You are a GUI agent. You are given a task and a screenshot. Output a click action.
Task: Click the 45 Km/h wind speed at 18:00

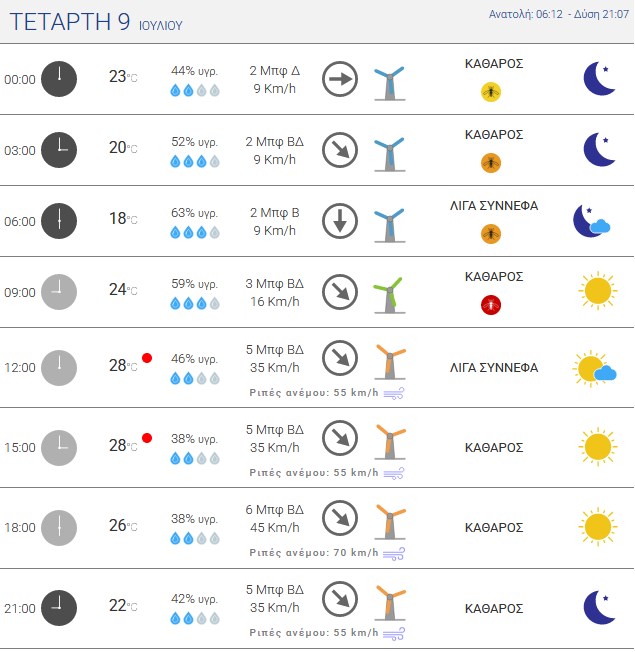[x=274, y=527]
